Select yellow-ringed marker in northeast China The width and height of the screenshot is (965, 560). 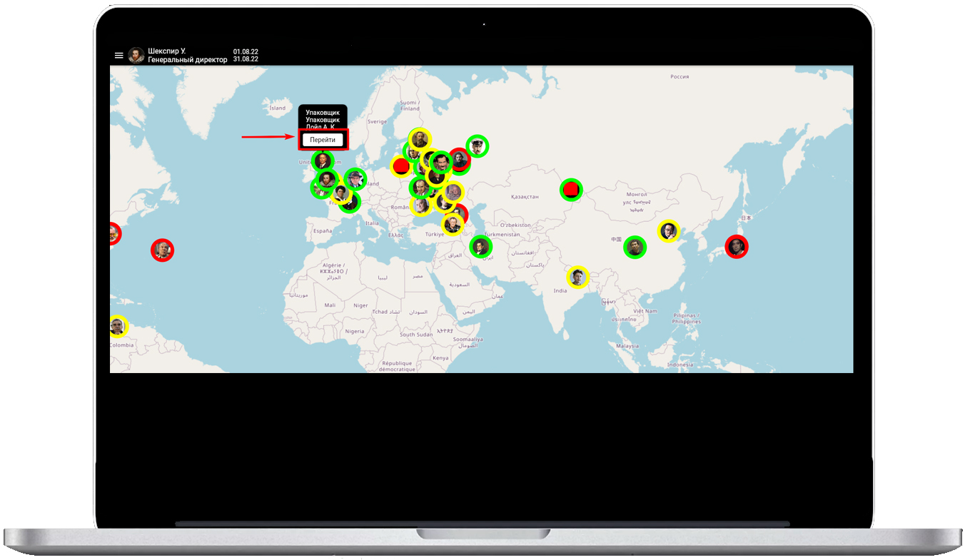click(668, 230)
